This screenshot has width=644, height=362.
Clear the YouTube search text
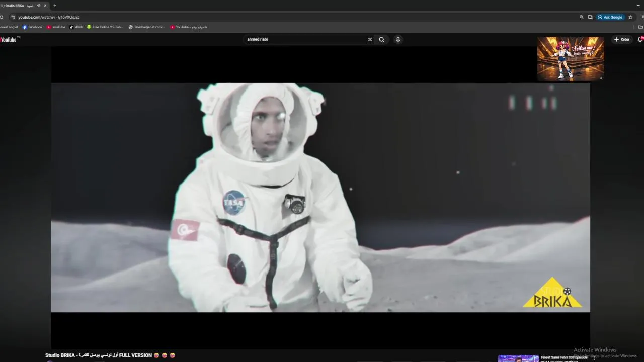click(x=370, y=39)
